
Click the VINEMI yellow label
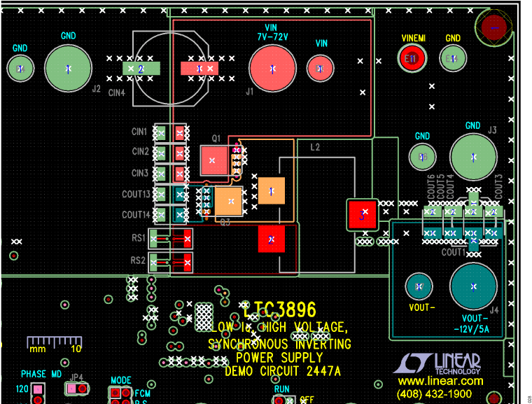[413, 38]
